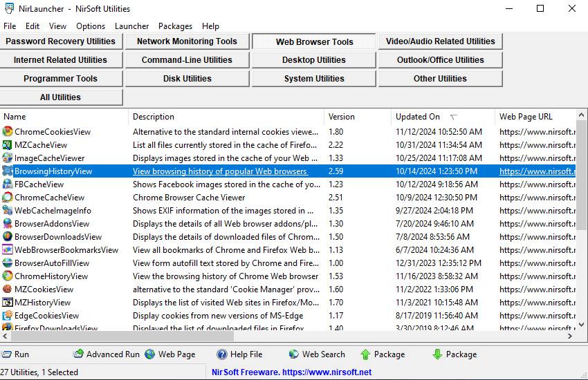588x380 pixels.
Task: Click the '27 Utilities, 1 Selected' status text
Action: click(x=39, y=372)
